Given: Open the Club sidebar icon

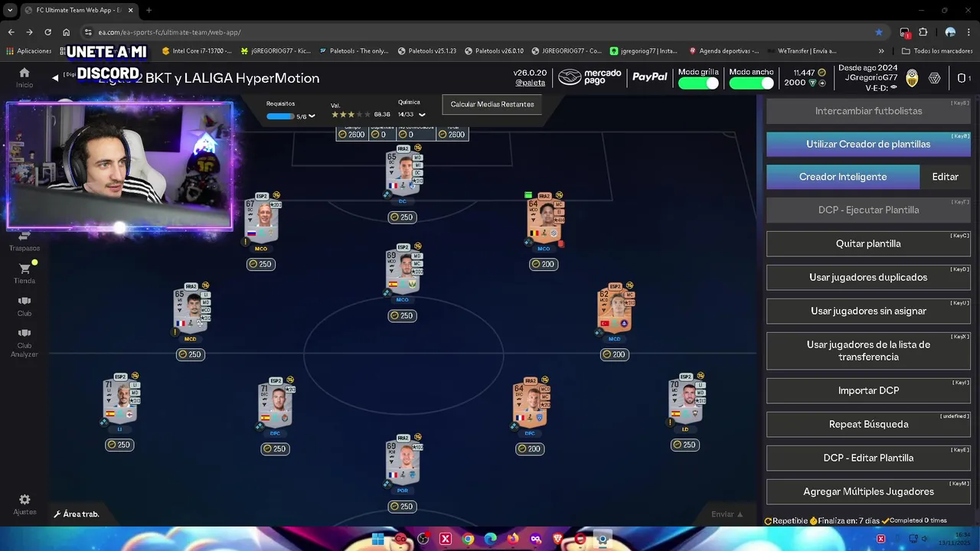Looking at the screenshot, I should tap(24, 306).
